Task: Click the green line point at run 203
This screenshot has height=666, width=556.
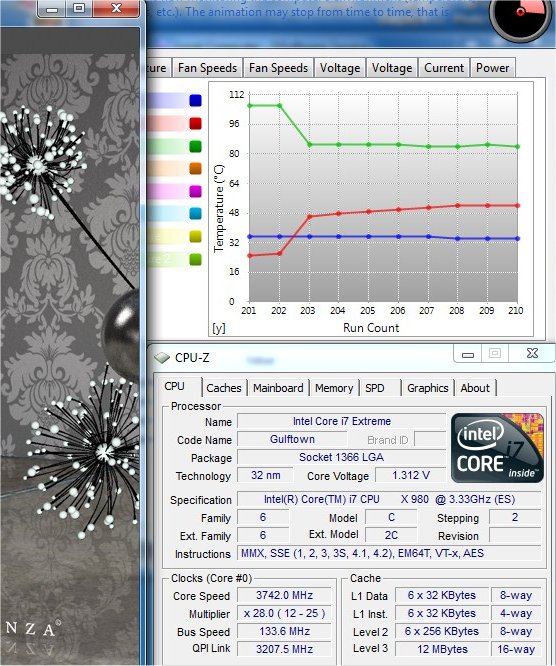Action: (309, 145)
